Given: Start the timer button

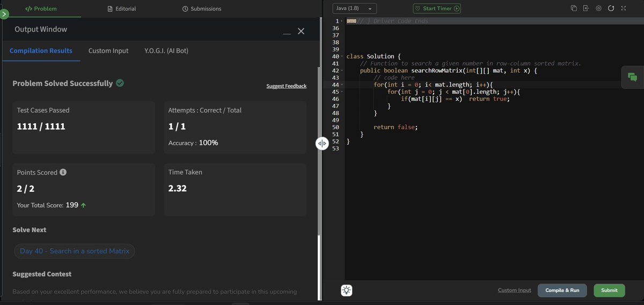Looking at the screenshot, I should click(x=437, y=9).
